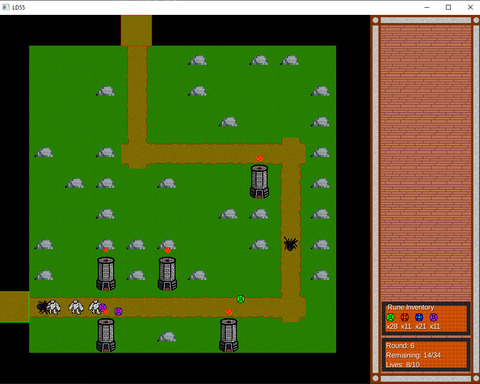Viewport: 480px width, 384px height.
Task: Pick the loose purple rune right of the golems
Action: [x=118, y=312]
